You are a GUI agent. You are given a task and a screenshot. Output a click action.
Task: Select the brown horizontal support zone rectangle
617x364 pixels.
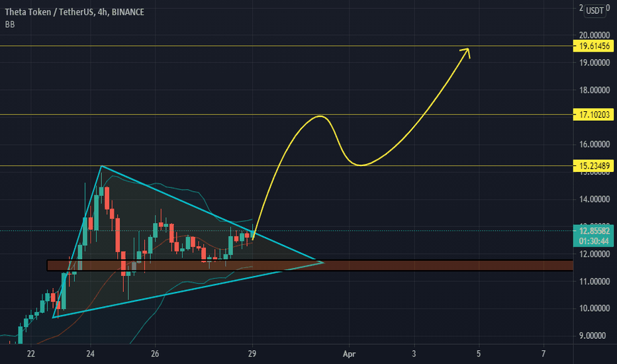(x=310, y=265)
